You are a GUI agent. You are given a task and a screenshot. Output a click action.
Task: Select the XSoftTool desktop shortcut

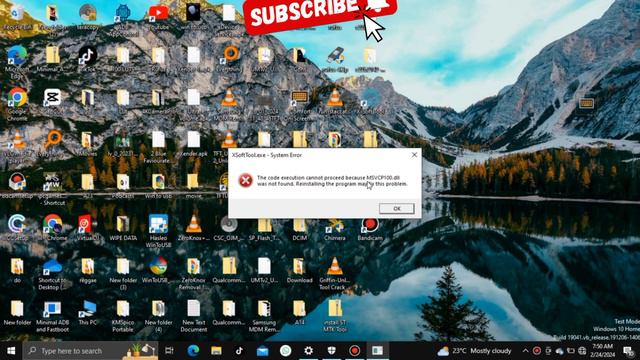pos(370,101)
